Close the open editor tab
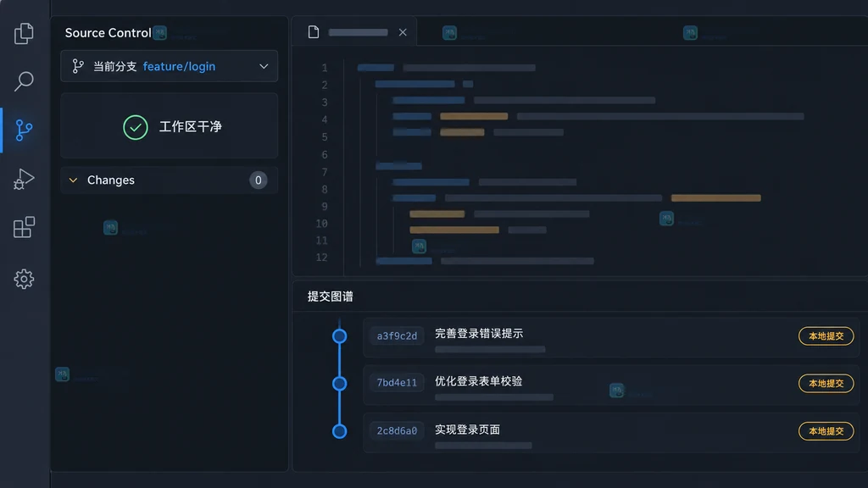 [403, 32]
